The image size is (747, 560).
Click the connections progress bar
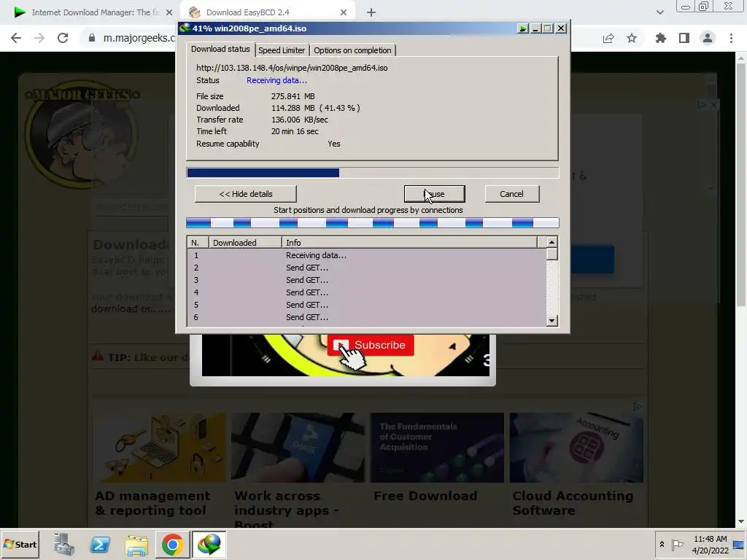(372, 222)
